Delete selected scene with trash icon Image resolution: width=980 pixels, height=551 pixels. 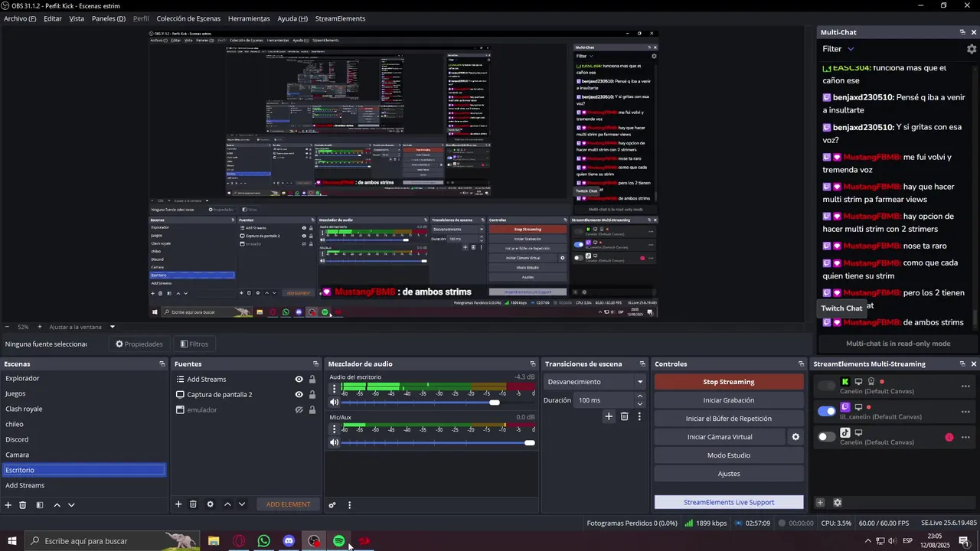click(23, 505)
